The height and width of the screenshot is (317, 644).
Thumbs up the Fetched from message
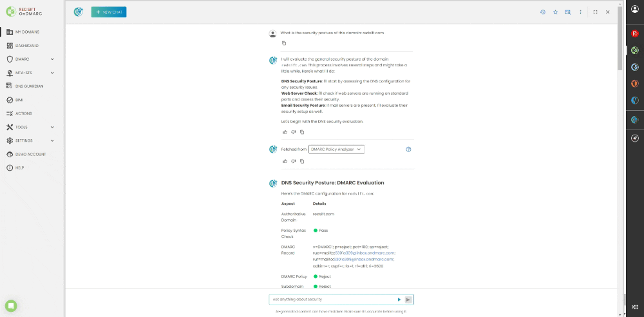[285, 161]
